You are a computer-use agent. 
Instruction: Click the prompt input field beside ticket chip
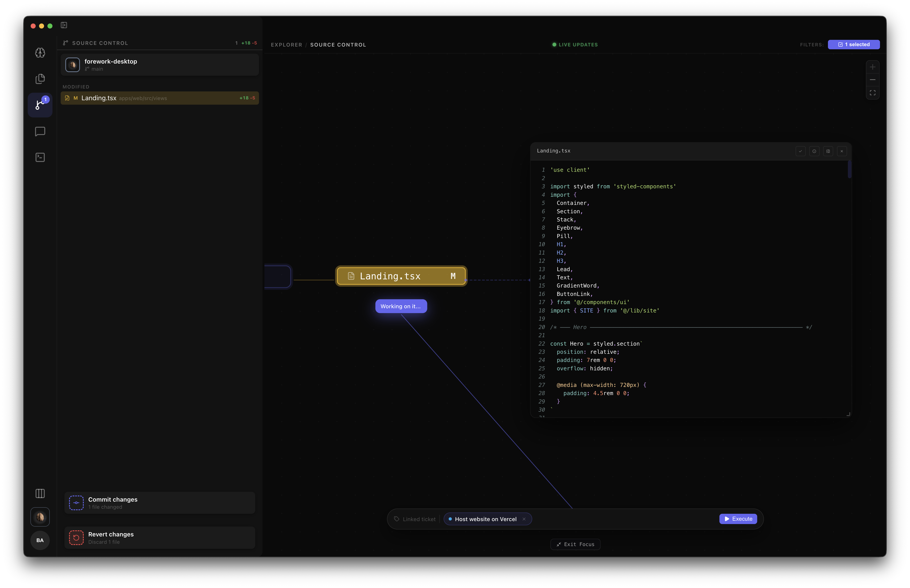(x=625, y=519)
